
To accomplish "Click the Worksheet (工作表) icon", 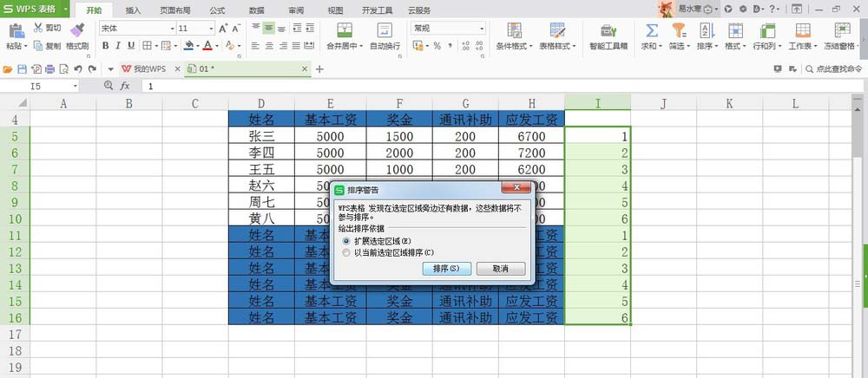I will click(x=803, y=30).
